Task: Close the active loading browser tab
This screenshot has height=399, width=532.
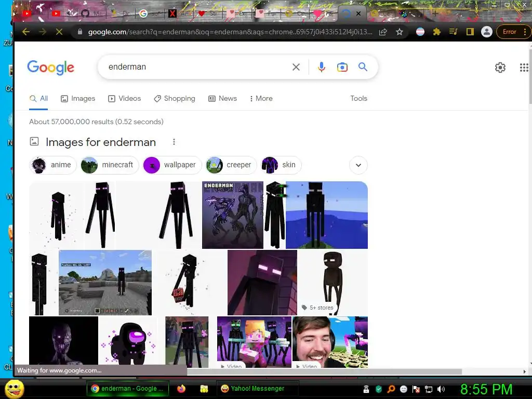Action: click(358, 14)
